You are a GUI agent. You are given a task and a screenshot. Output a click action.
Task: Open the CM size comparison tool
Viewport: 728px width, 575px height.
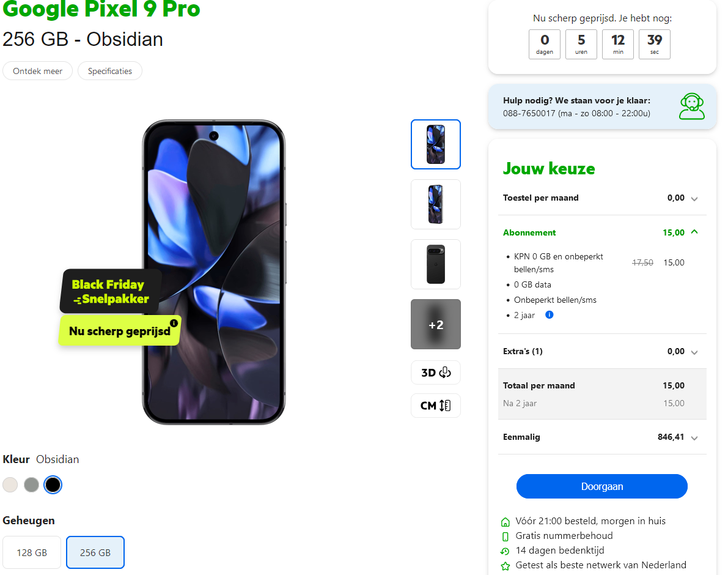tap(435, 406)
